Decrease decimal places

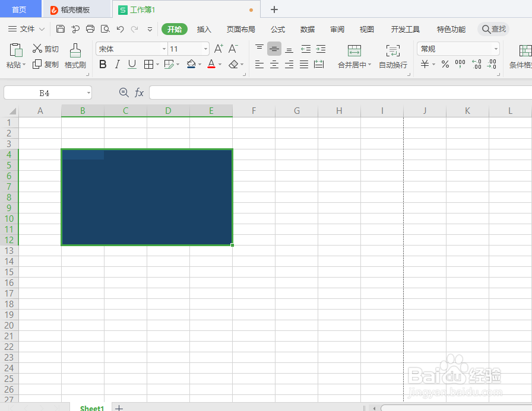[x=492, y=64]
